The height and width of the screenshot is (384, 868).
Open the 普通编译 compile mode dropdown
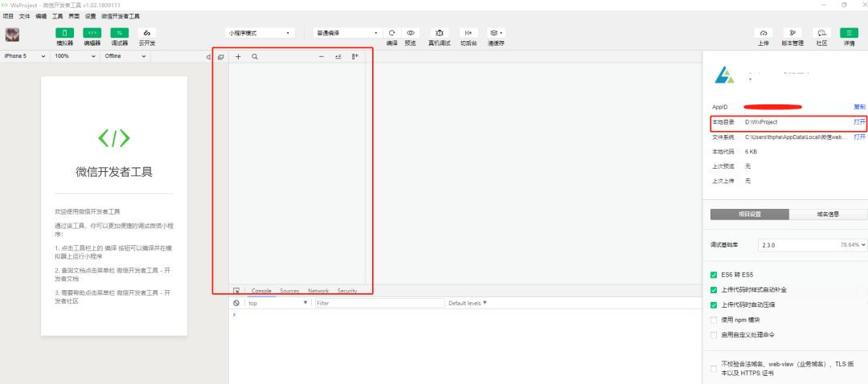[x=348, y=33]
